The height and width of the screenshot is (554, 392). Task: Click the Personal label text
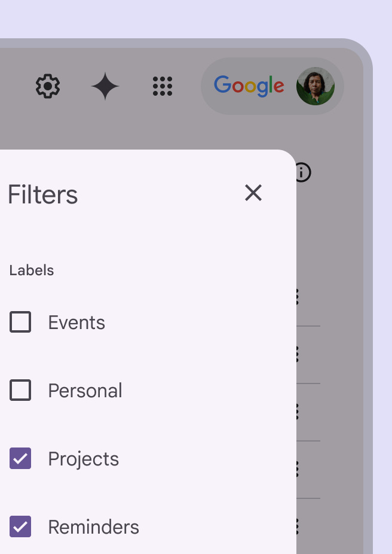[x=85, y=391]
